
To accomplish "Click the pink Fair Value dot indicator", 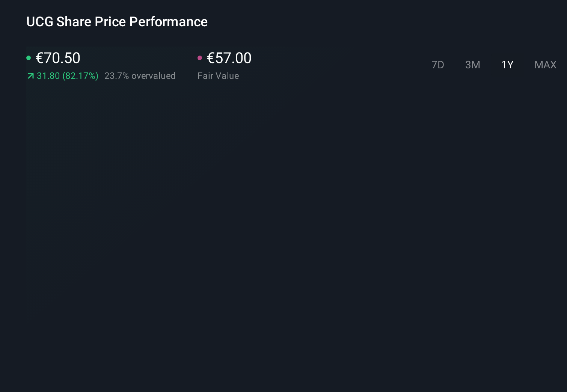I will coord(200,58).
